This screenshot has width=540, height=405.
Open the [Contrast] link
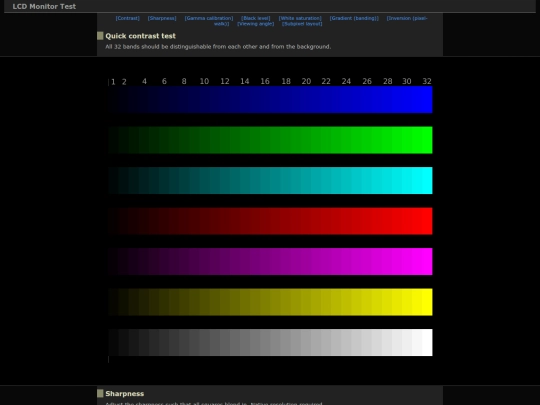[x=127, y=18]
